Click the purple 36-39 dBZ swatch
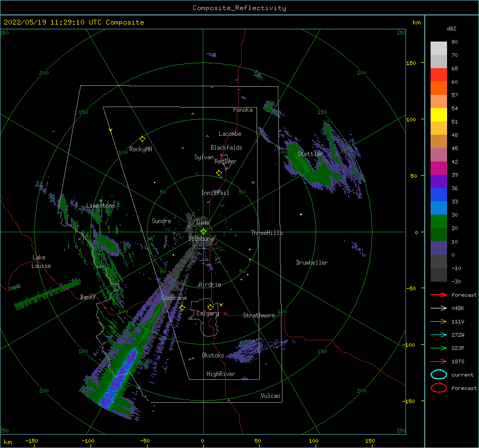 [x=439, y=182]
